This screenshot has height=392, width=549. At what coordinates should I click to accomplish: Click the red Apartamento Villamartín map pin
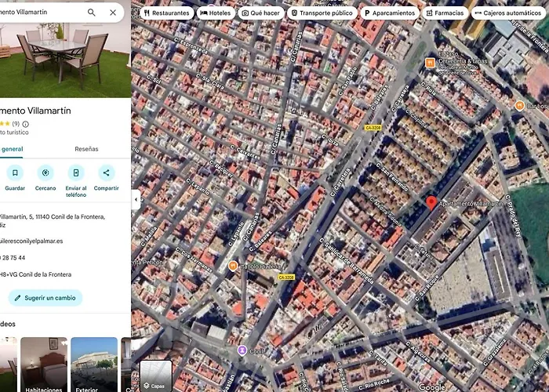[431, 202]
